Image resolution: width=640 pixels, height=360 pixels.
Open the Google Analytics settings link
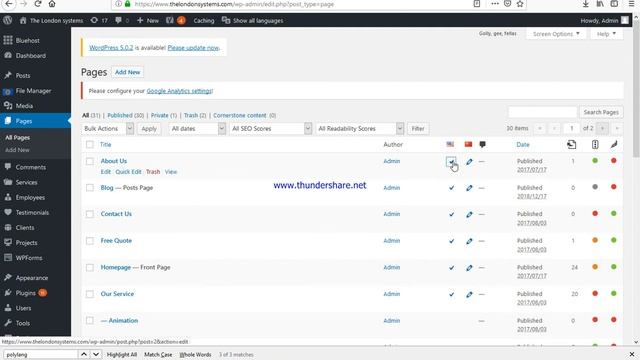point(179,91)
